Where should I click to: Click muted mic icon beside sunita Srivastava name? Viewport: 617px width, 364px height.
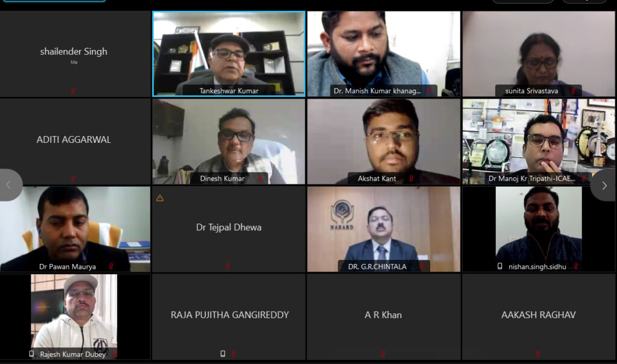(573, 91)
